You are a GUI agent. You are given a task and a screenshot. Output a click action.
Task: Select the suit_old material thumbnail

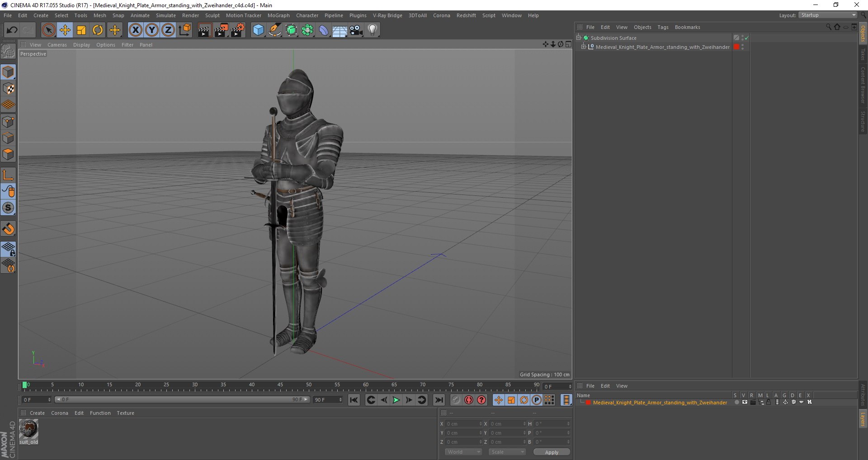coord(28,429)
